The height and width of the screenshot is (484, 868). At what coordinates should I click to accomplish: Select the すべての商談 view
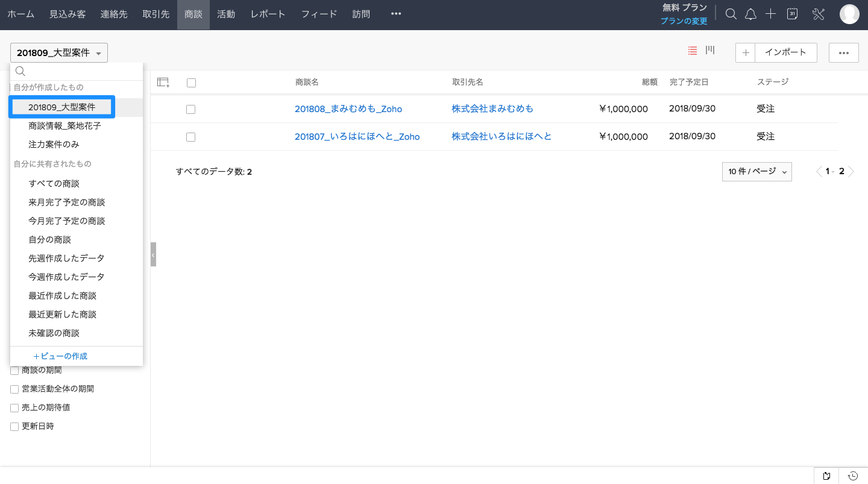77,184
